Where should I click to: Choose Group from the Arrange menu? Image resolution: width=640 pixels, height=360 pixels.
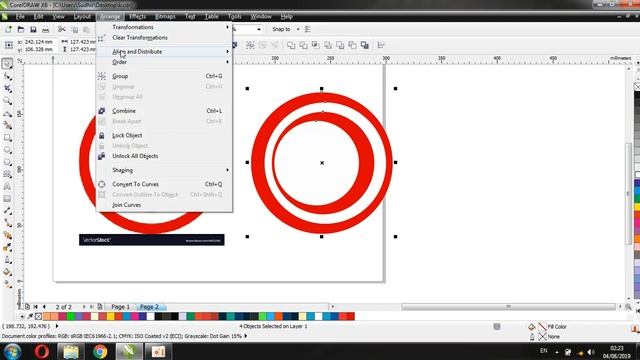coord(164,76)
